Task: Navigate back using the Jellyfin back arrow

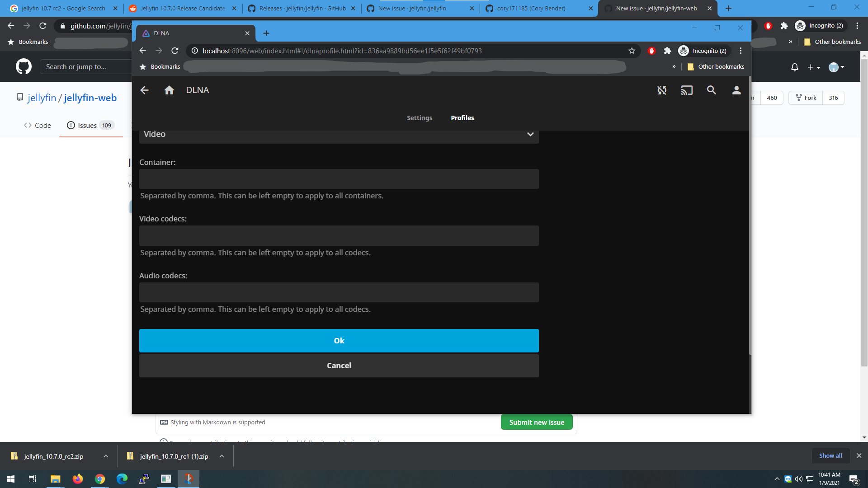Action: click(144, 90)
